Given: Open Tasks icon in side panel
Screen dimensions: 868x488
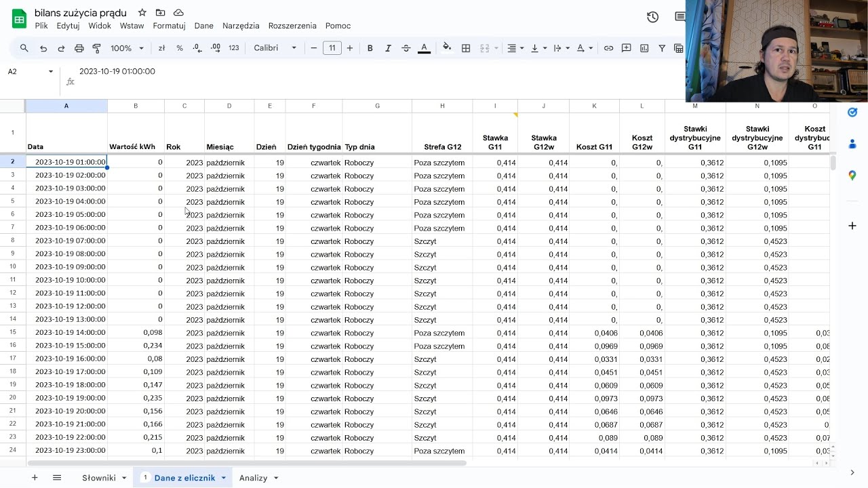Looking at the screenshot, I should coord(852,113).
